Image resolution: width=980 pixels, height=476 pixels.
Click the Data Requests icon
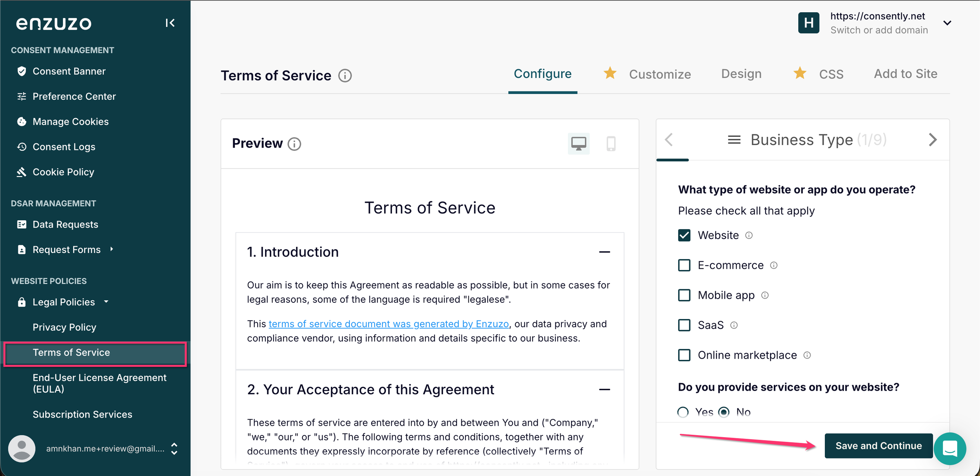tap(22, 224)
